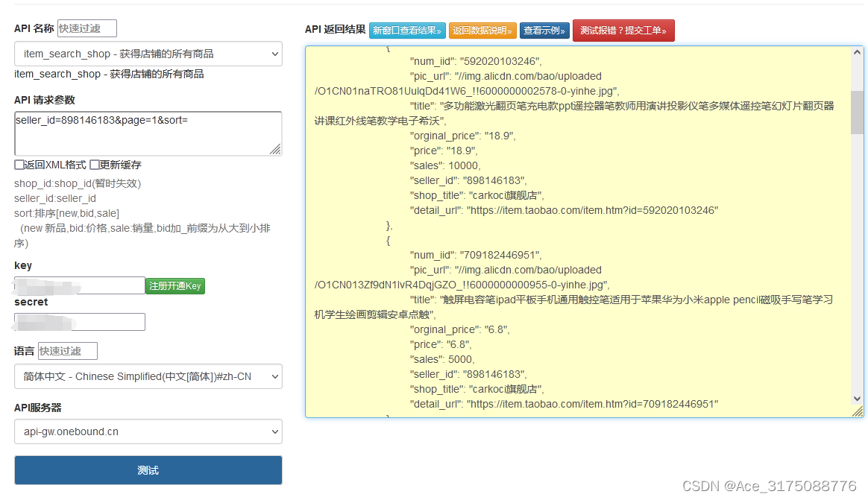Click 测试报错？提交工单 button
Viewport: 868px width, 500px height.
tap(623, 31)
